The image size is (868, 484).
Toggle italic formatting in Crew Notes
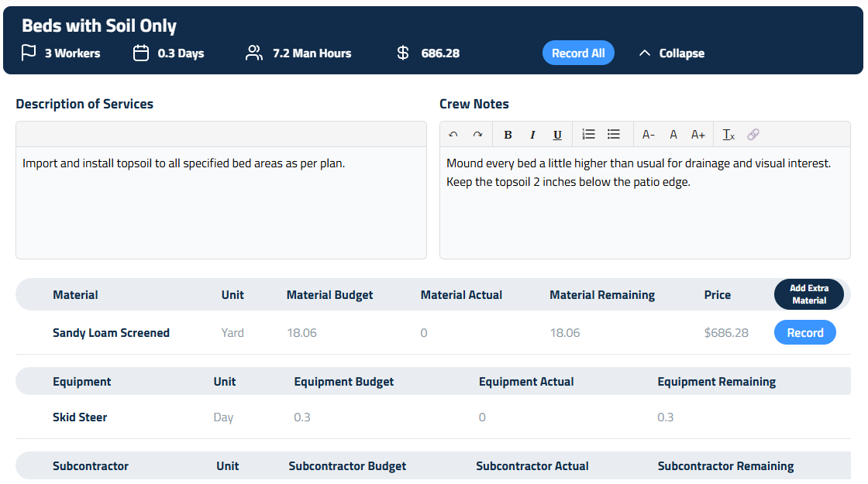pos(532,135)
